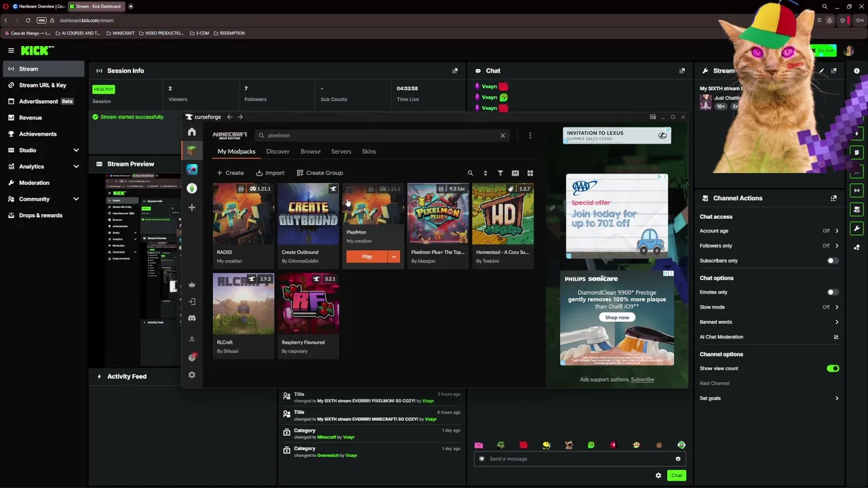868x488 pixels.
Task: Click the Subscribe link under ads
Action: 642,380
